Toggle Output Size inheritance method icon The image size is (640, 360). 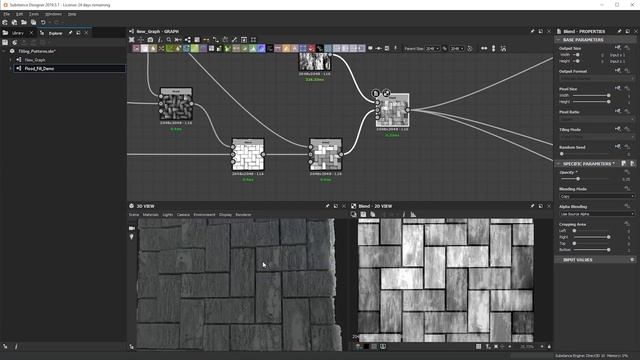[618, 48]
